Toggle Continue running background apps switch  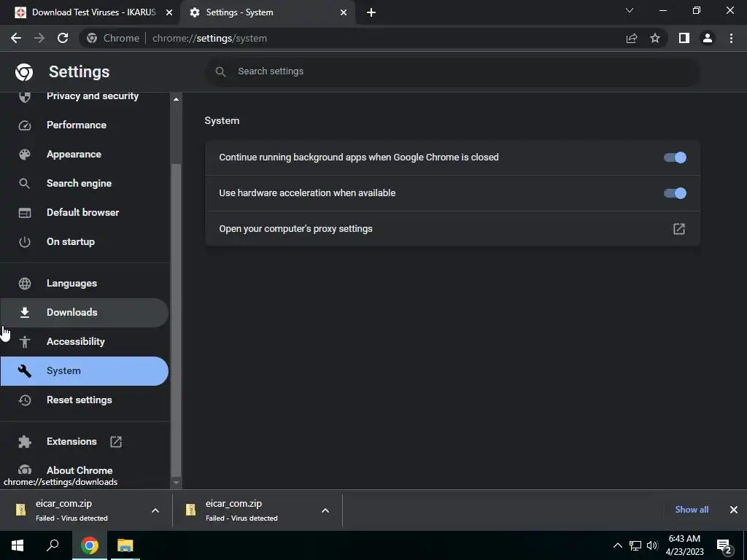tap(675, 157)
